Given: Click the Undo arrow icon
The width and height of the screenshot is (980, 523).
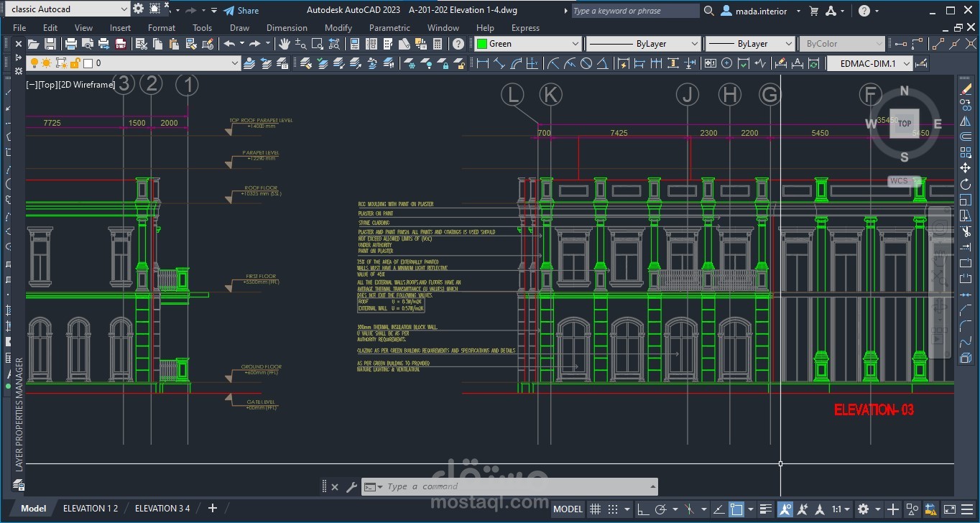Looking at the screenshot, I should [229, 44].
